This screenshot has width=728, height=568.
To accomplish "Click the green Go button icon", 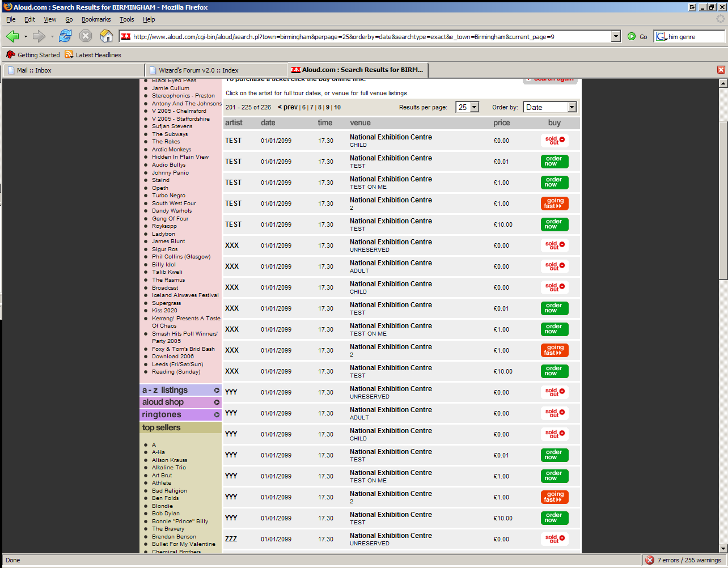I will 632,36.
